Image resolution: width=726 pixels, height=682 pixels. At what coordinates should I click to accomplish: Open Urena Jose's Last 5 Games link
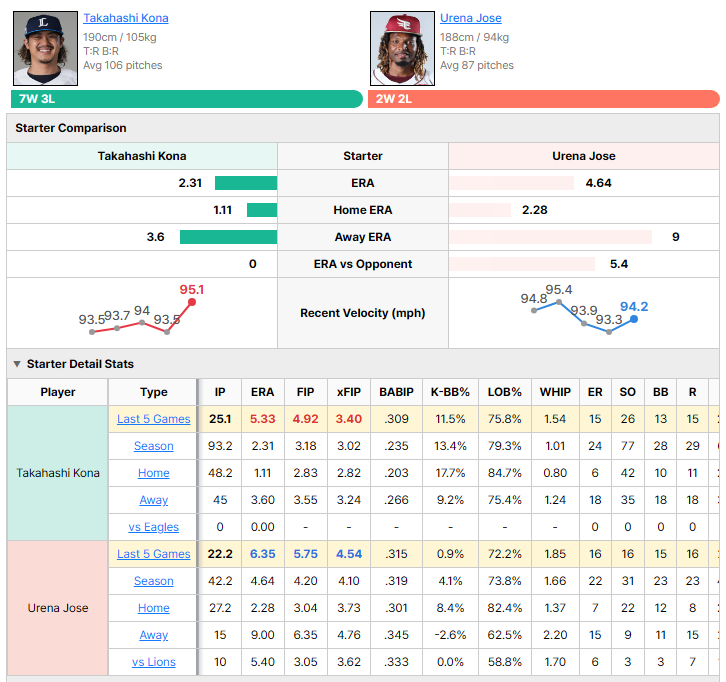point(154,554)
